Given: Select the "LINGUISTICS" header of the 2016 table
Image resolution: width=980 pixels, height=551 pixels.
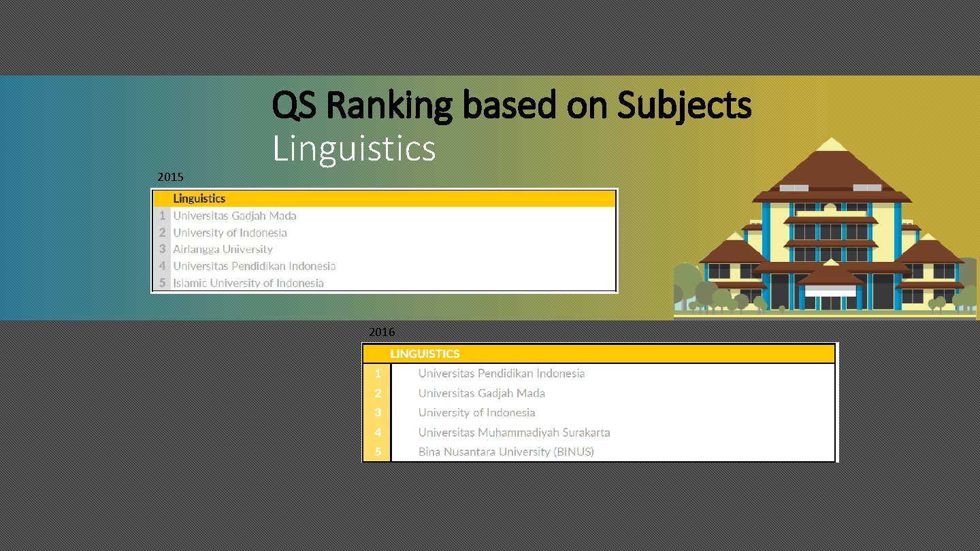Looking at the screenshot, I should 425,354.
